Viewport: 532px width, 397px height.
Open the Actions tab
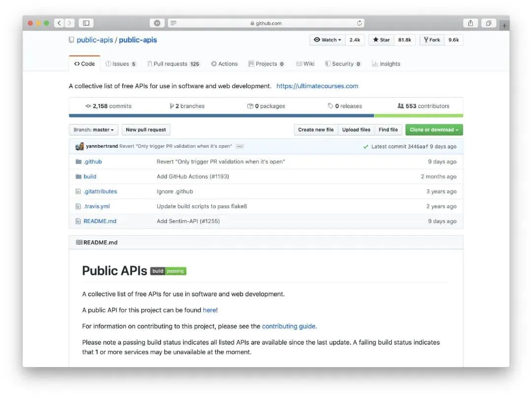pyautogui.click(x=224, y=64)
